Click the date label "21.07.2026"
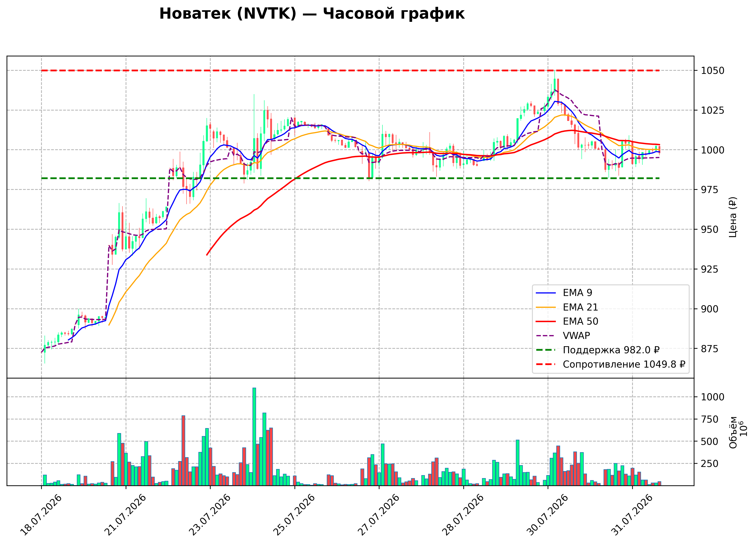This screenshot has width=756, height=544. tap(126, 515)
